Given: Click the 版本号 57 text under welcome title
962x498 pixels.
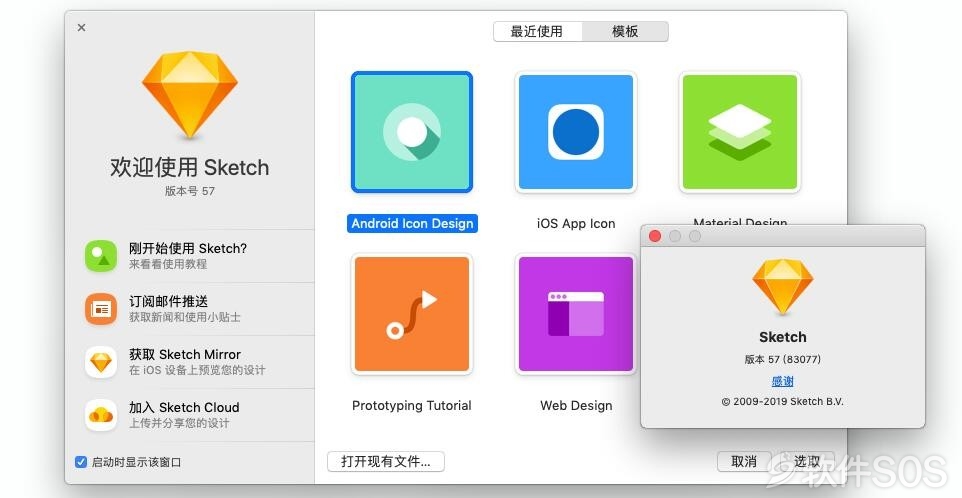Looking at the screenshot, I should coord(190,191).
